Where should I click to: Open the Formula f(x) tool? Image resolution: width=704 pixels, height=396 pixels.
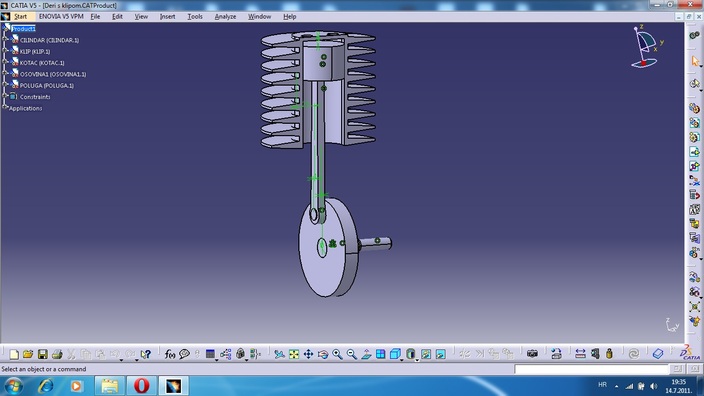(x=170, y=354)
